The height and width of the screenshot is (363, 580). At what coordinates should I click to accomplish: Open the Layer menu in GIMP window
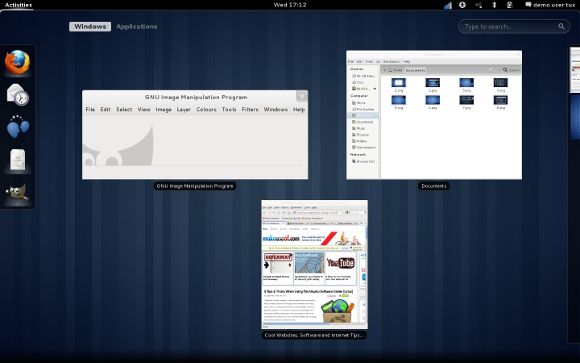[183, 109]
